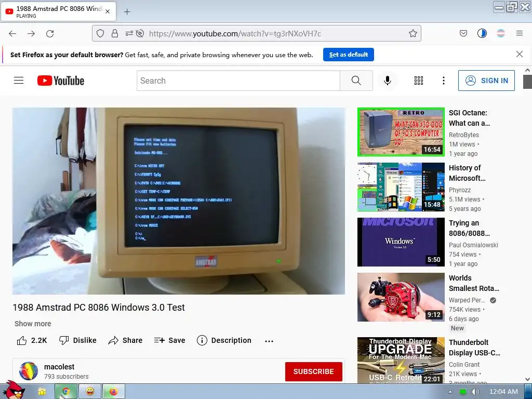The height and width of the screenshot is (399, 532).
Task: Dismiss the default browser notification bar
Action: (x=520, y=54)
